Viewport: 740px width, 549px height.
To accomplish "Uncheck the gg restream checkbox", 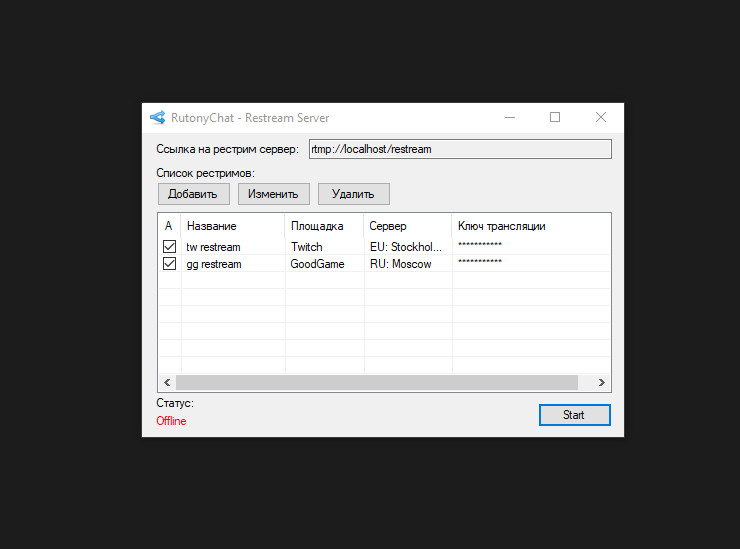I will click(x=169, y=264).
